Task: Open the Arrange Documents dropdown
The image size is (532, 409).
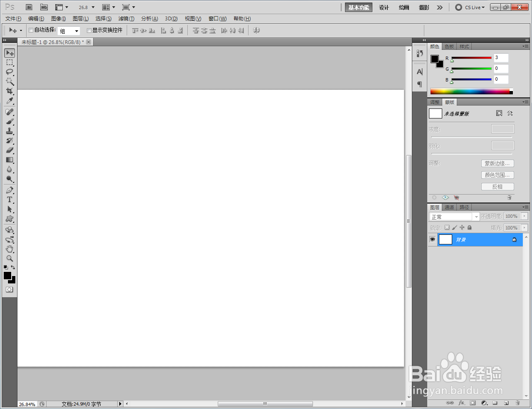Action: point(108,7)
